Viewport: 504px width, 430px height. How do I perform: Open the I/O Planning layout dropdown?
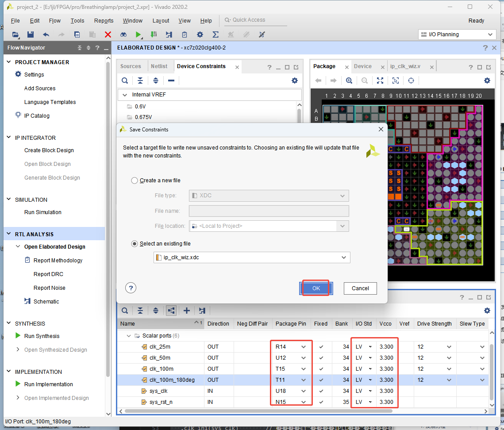[457, 35]
